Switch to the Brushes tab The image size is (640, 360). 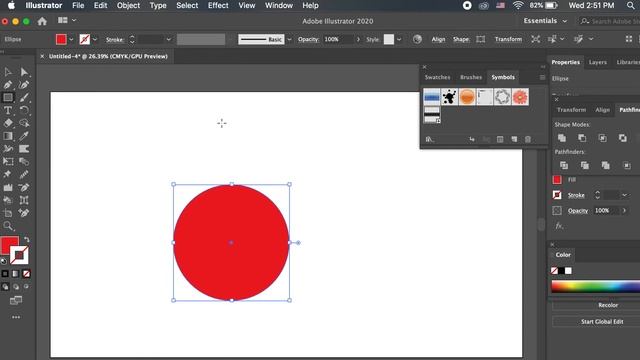[x=471, y=77]
